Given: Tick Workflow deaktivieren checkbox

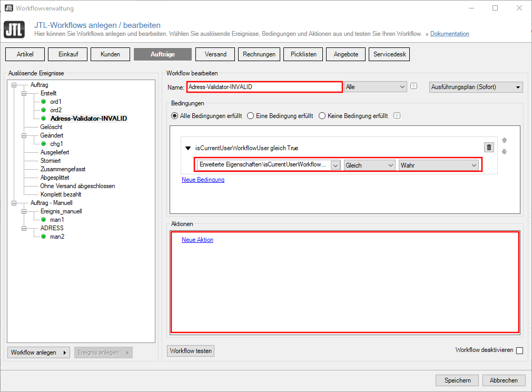Looking at the screenshot, I should point(519,350).
